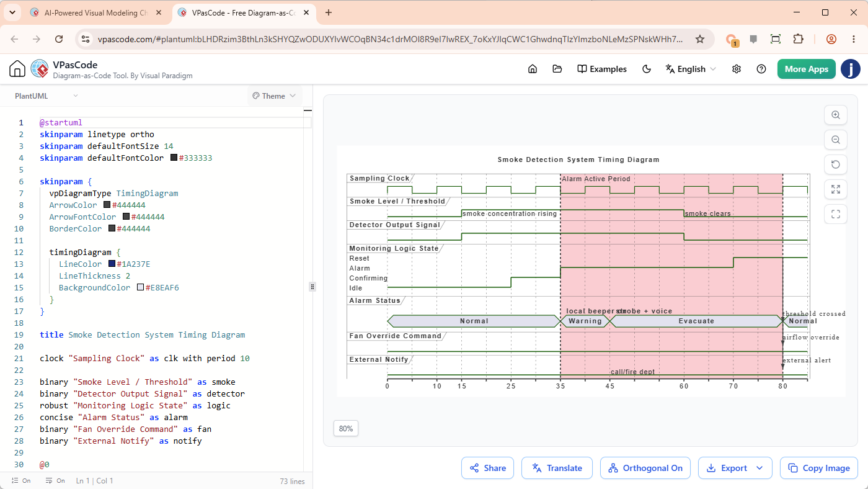Click the '@startuml' code line
The image size is (868, 489).
coord(61,123)
